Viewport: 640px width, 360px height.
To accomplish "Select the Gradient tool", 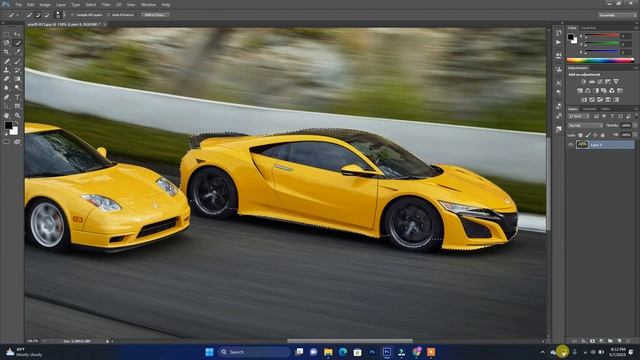I will pos(17,79).
